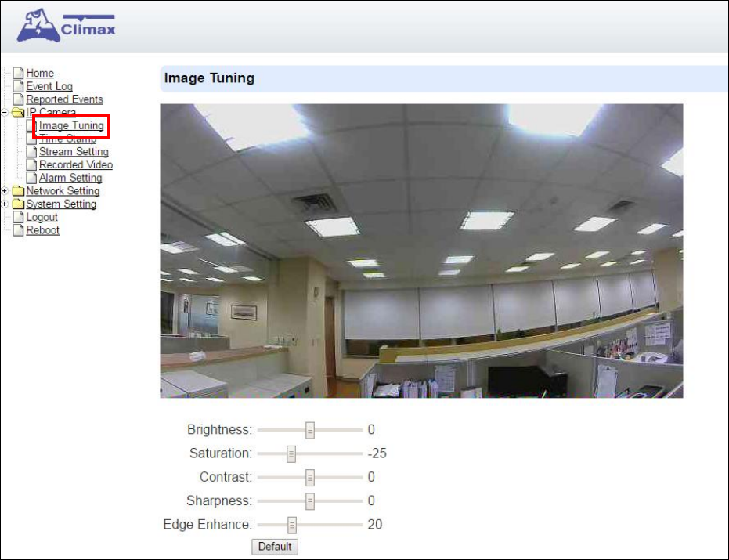
Task: Click the Network Setting folder icon
Action: 18,190
